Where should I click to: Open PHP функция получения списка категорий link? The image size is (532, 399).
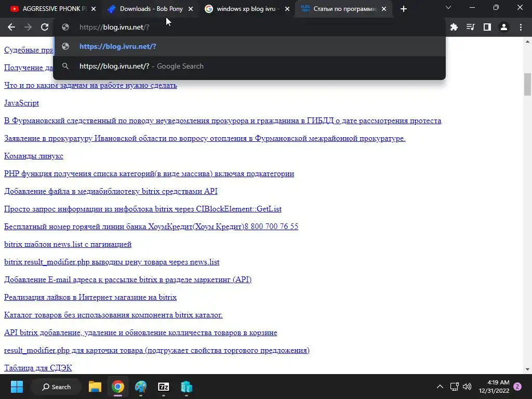click(x=149, y=174)
